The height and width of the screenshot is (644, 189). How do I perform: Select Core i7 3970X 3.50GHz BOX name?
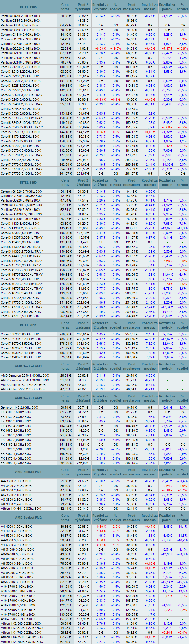coord(21,344)
